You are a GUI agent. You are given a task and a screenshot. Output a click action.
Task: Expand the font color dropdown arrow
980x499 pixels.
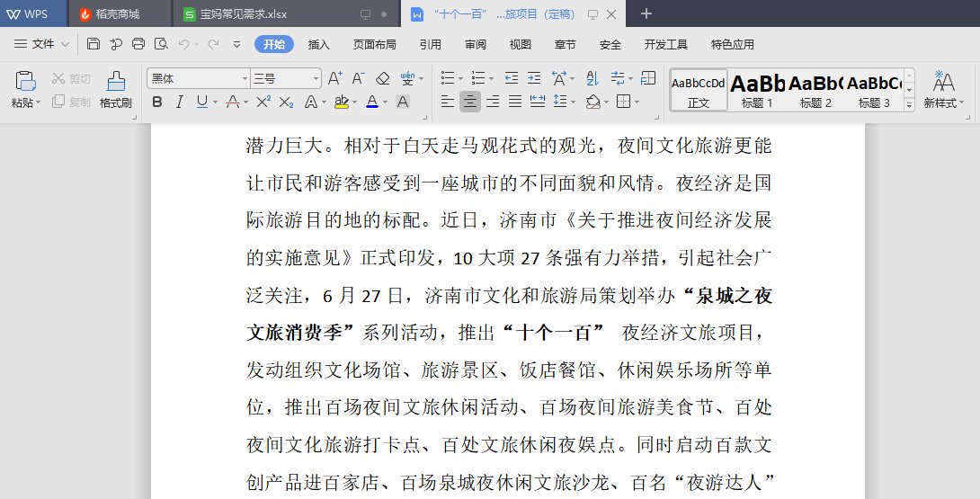pos(386,102)
